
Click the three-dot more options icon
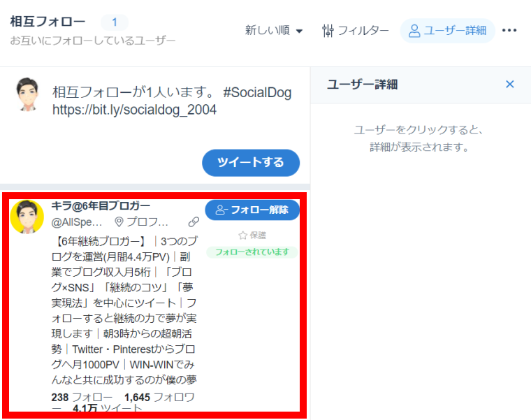(509, 31)
